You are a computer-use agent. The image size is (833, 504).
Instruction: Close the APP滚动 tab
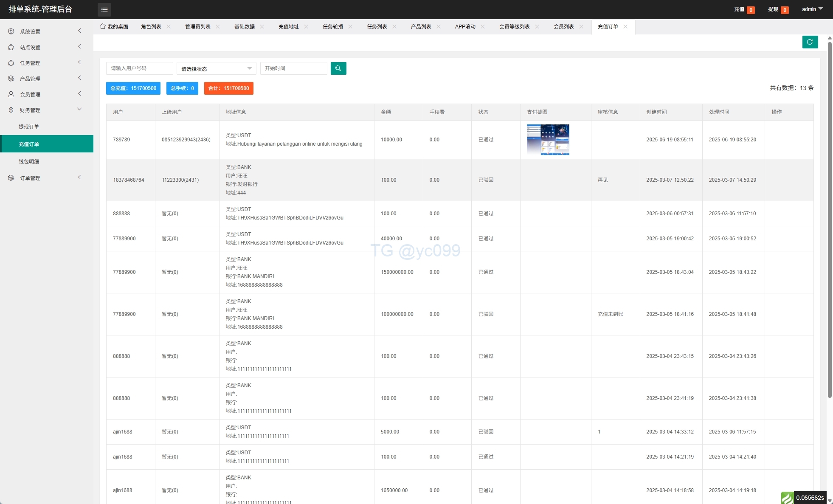483,27
